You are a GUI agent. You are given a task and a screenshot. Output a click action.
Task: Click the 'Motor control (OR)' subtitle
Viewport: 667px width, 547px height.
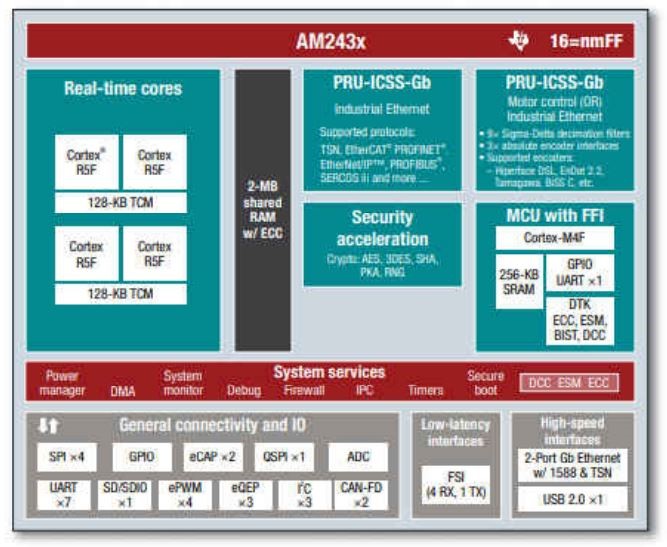(554, 102)
